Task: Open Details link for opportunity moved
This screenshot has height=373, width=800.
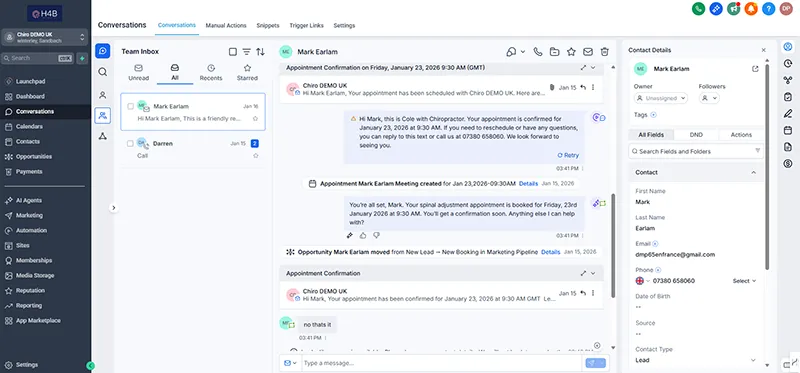Action: pyautogui.click(x=551, y=252)
